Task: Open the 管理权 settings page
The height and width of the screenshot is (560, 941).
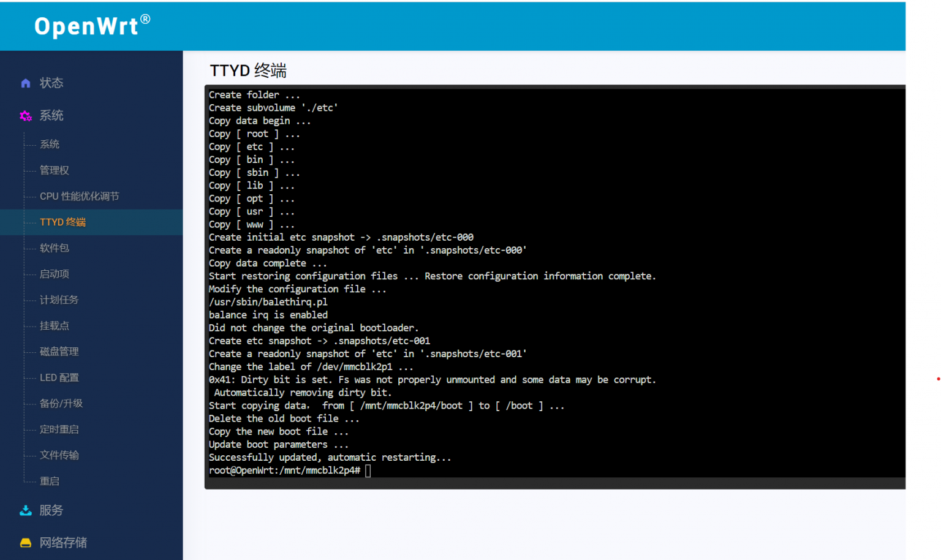Action: point(55,170)
